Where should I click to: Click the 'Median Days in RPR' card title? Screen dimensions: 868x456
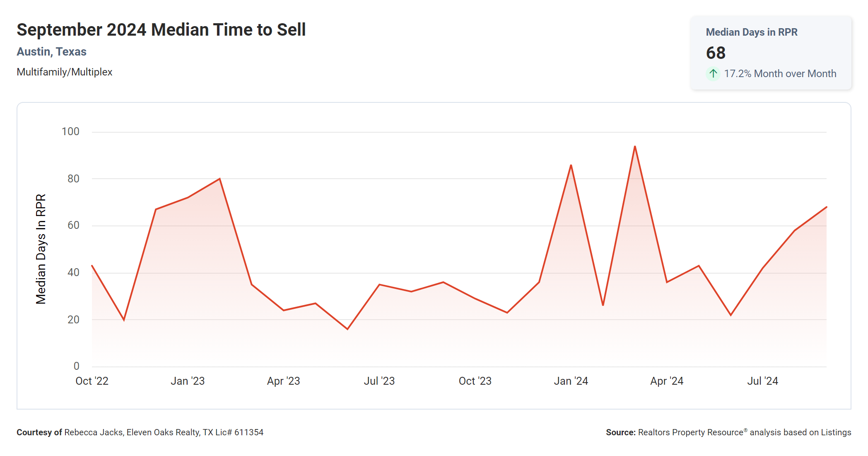751,32
